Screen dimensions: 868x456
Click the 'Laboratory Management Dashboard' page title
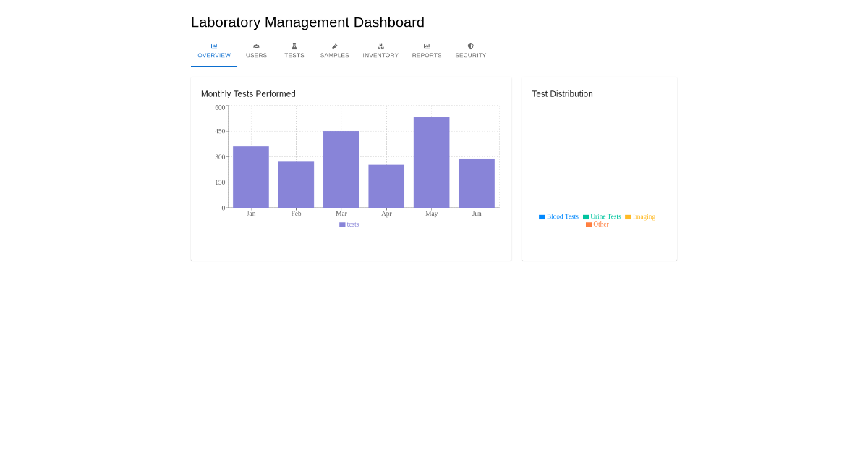[x=307, y=22]
